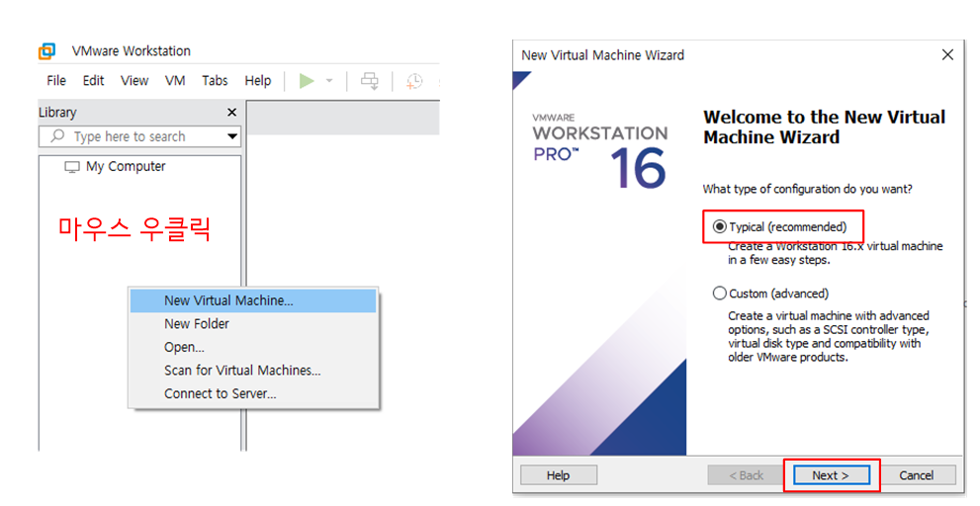Open the Tabs menu

(x=215, y=81)
